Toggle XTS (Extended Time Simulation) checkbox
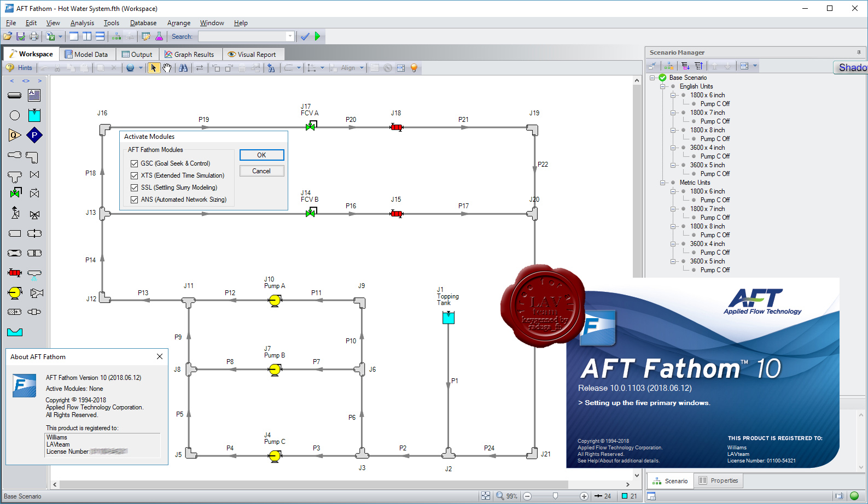Image resolution: width=868 pixels, height=504 pixels. [x=134, y=175]
